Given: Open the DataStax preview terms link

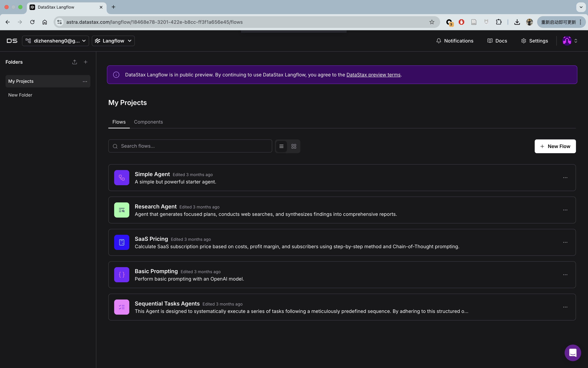Looking at the screenshot, I should [x=373, y=75].
